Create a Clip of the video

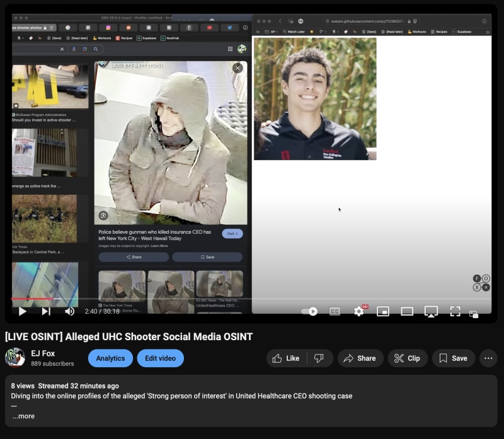pos(407,358)
